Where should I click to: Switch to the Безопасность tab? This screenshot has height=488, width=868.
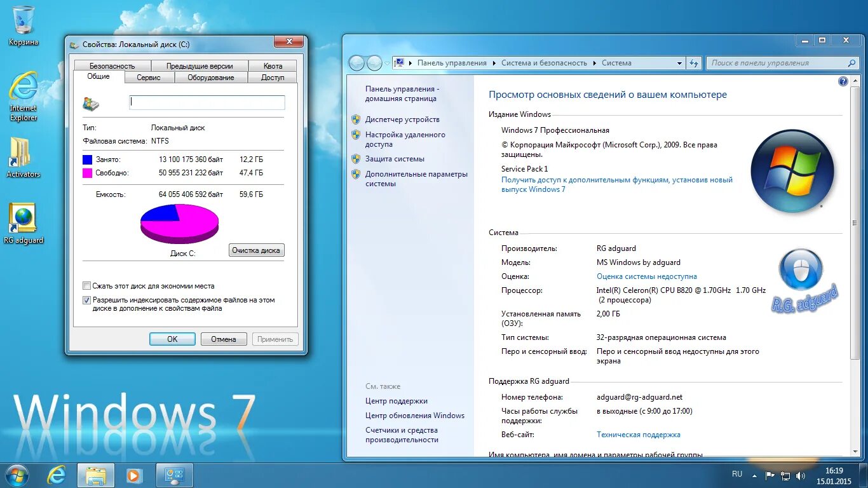[x=112, y=66]
